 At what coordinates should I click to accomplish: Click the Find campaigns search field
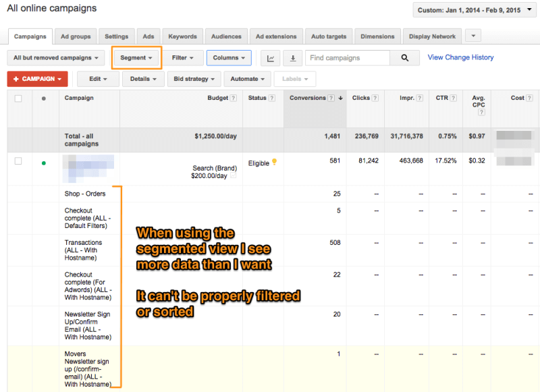(348, 58)
